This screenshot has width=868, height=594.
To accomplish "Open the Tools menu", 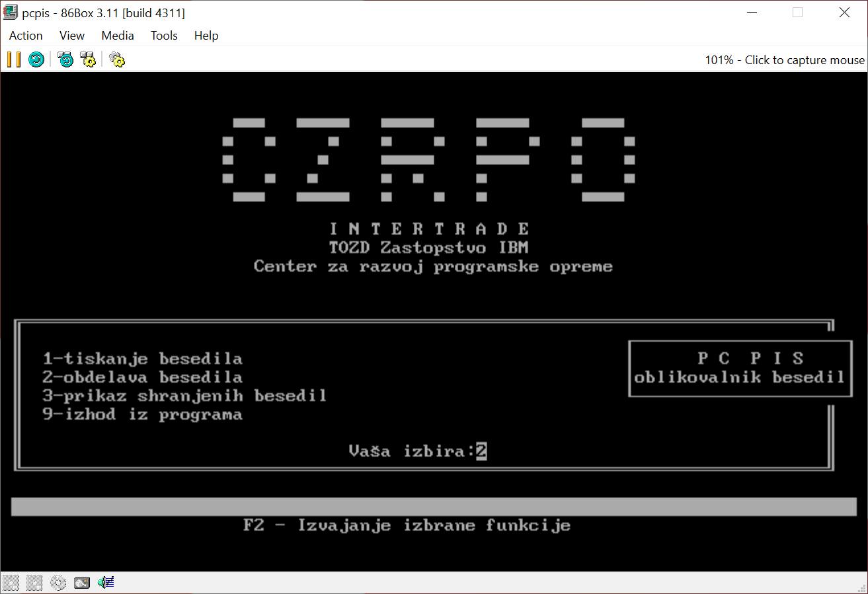I will 164,36.
